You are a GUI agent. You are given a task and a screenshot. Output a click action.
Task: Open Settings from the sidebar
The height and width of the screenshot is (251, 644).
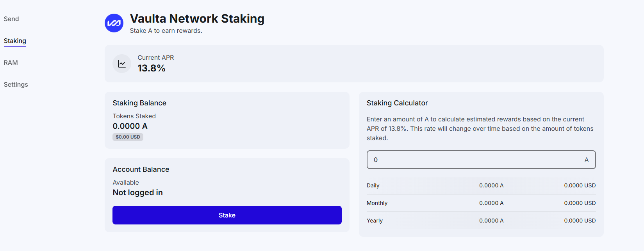tap(16, 85)
